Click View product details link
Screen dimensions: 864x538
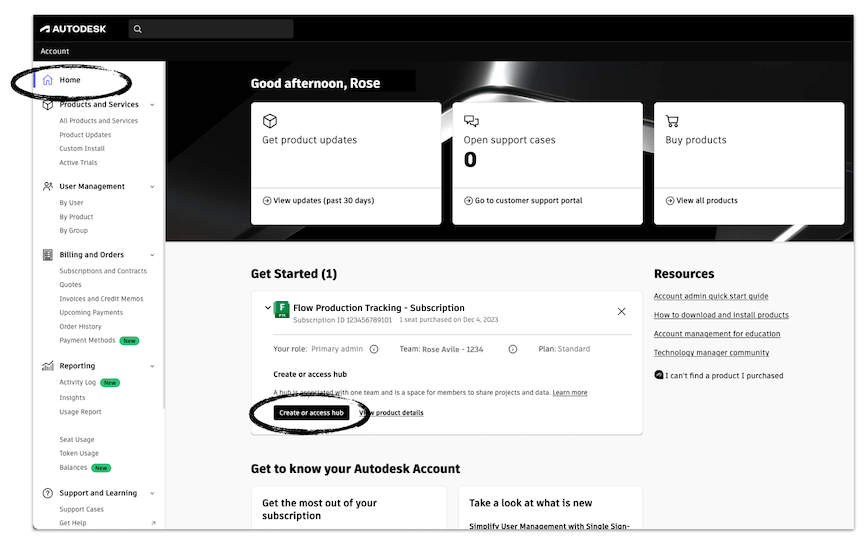coord(391,413)
